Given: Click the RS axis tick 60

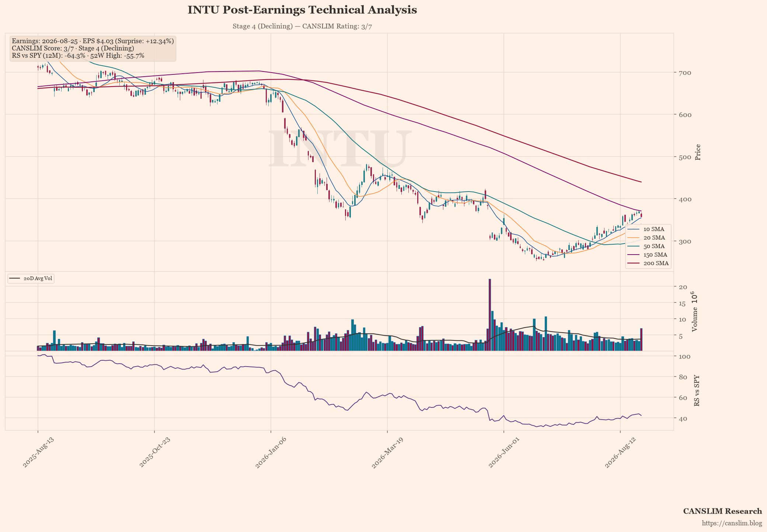Looking at the screenshot, I should 682,398.
